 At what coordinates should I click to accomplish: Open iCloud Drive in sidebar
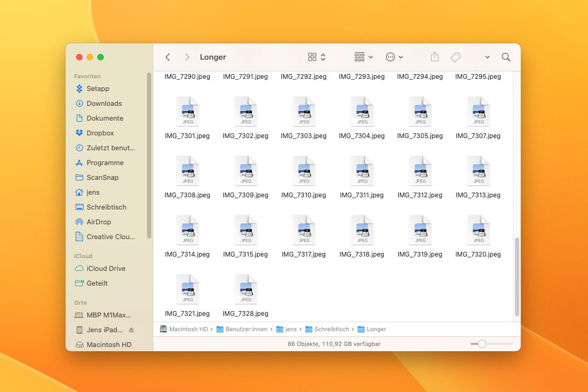(106, 269)
